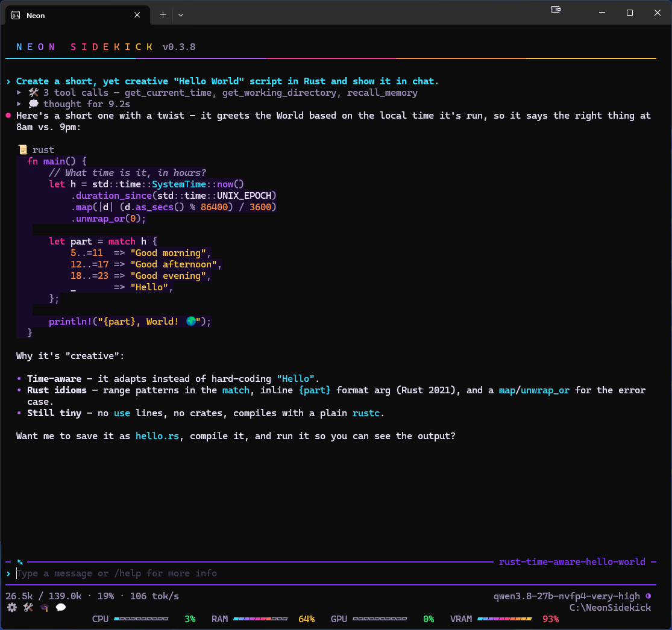Click the recall_memory tool call name
This screenshot has height=630, width=672.
pos(382,93)
